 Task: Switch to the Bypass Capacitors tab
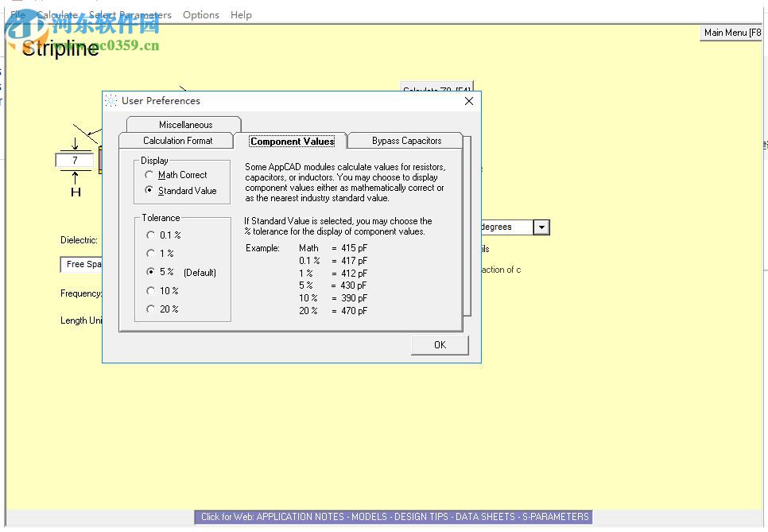point(406,140)
